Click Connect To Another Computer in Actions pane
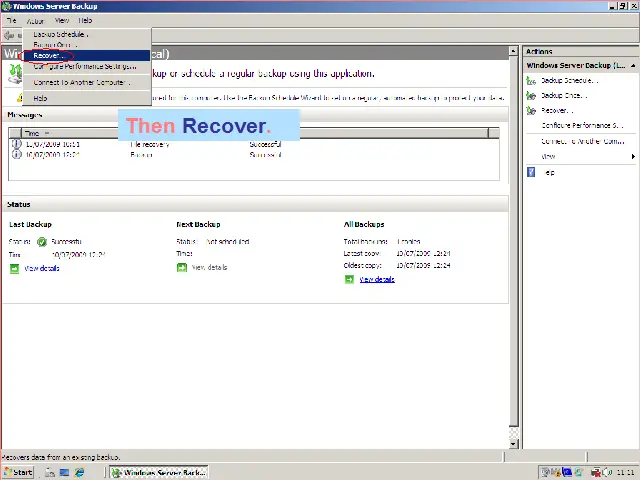The image size is (640, 480). click(582, 141)
